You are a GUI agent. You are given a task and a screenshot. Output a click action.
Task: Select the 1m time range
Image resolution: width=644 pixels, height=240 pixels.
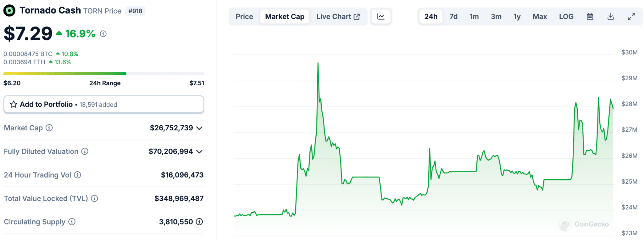(x=474, y=17)
